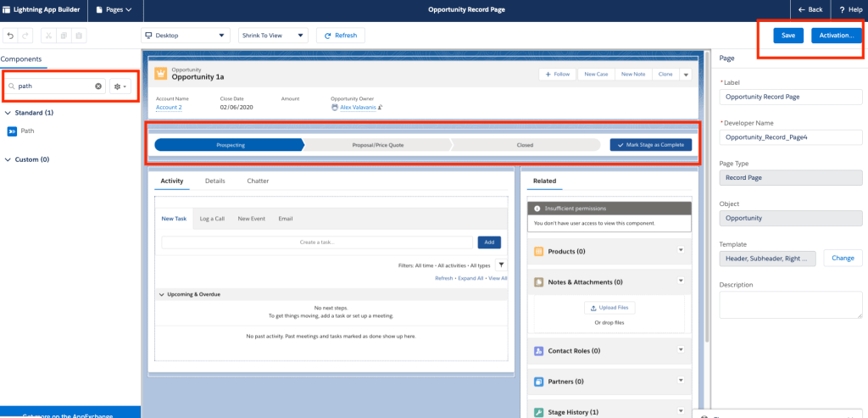Click the Paste clipboard icon
This screenshot has width=868, height=418.
click(79, 36)
